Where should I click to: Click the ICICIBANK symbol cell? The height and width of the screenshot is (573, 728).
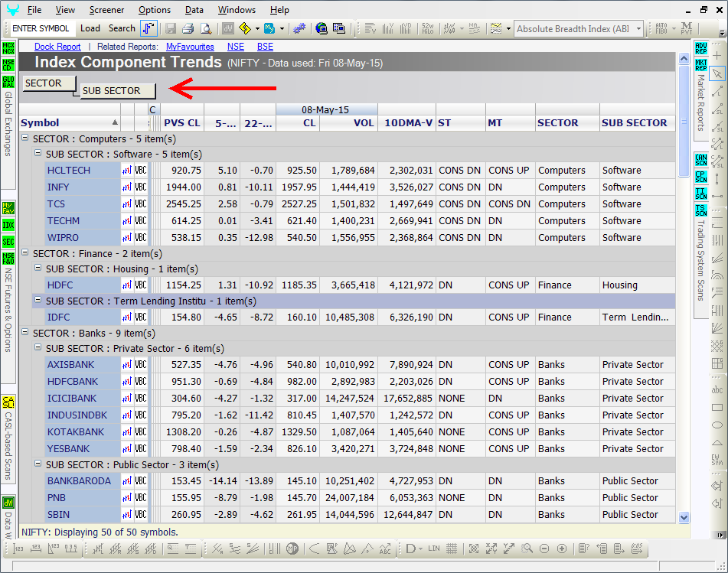(83, 398)
